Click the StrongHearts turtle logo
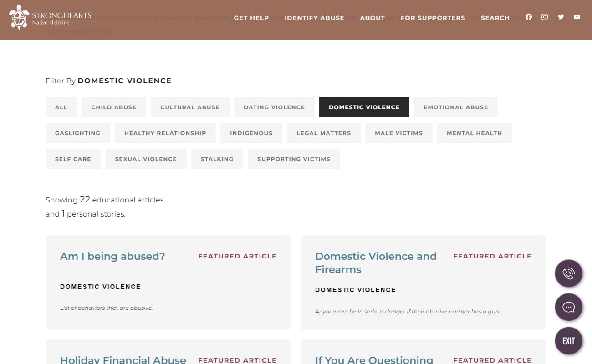 pyautogui.click(x=19, y=17)
